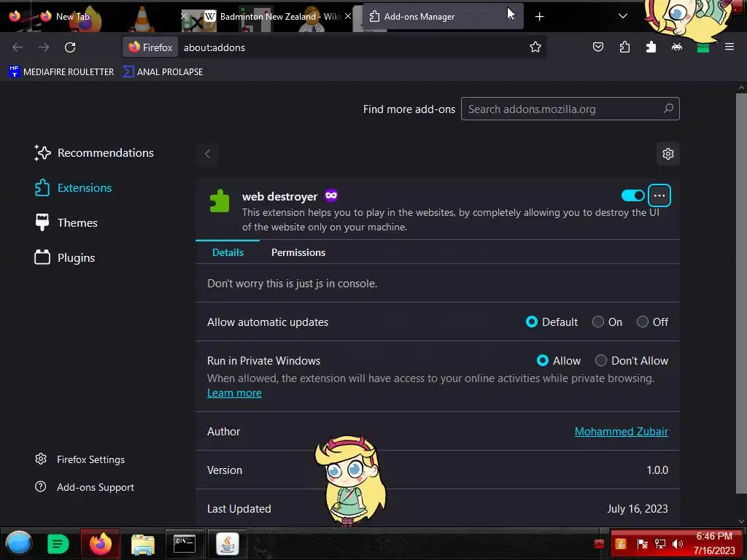Click the July 16, 2023 last updated date
This screenshot has width=747, height=560.
tap(638, 508)
